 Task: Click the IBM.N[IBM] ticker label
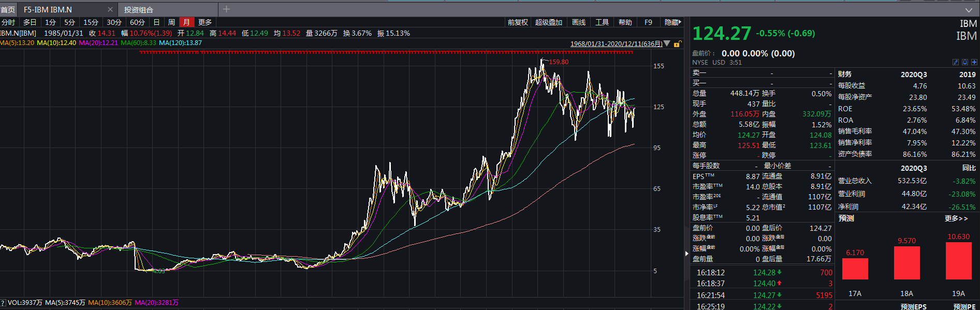coord(18,33)
